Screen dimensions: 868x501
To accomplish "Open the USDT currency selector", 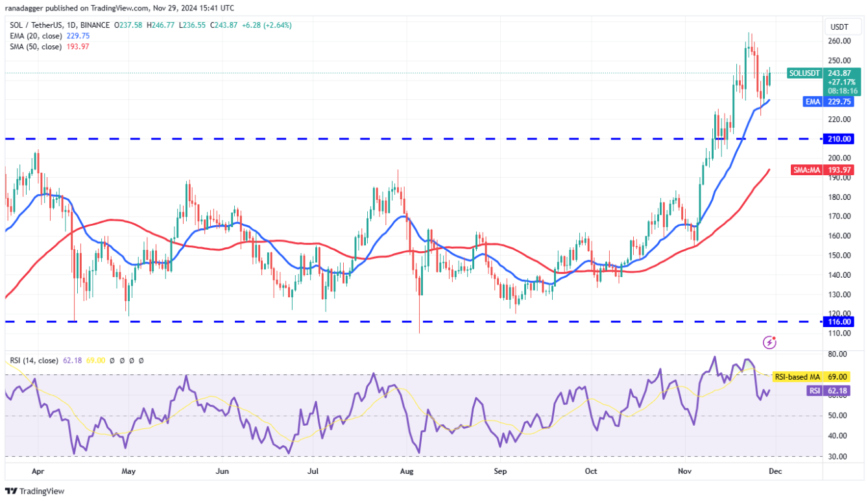I will pyautogui.click(x=838, y=27).
